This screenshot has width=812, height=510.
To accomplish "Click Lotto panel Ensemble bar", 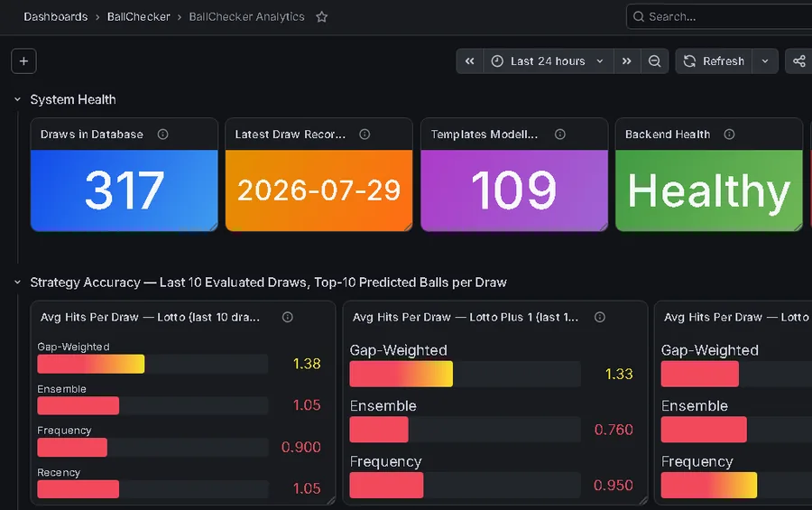I will click(x=152, y=405).
